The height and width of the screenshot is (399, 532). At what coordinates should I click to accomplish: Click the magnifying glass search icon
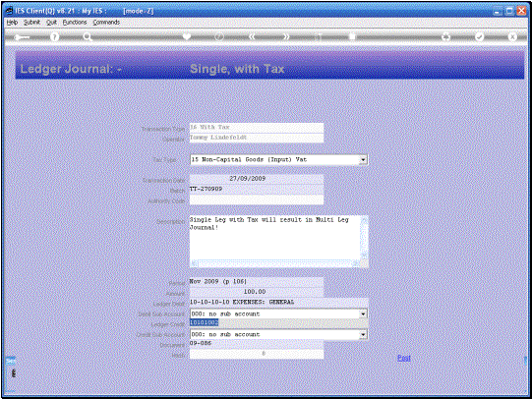88,37
